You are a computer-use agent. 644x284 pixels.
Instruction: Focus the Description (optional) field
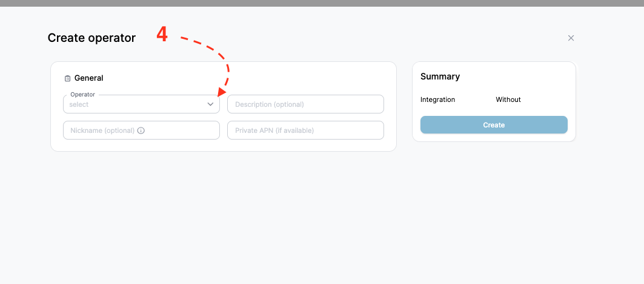(x=305, y=104)
